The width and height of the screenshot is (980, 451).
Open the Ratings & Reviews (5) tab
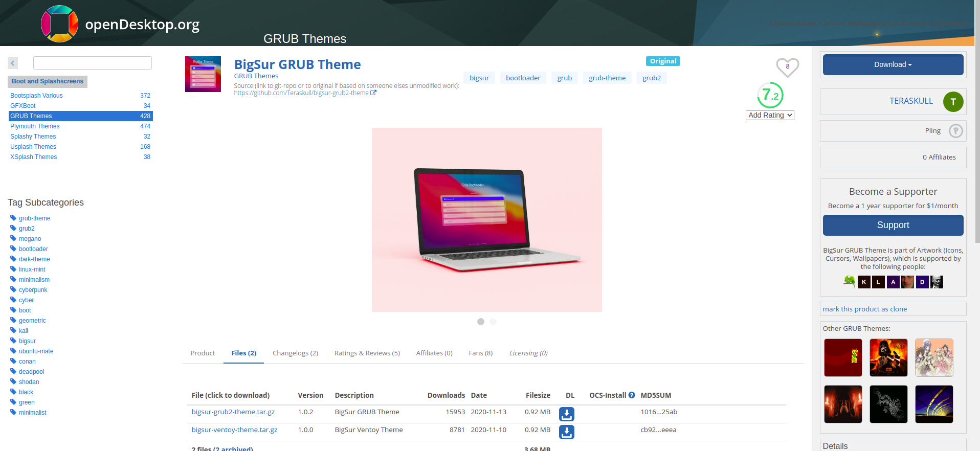pyautogui.click(x=367, y=353)
